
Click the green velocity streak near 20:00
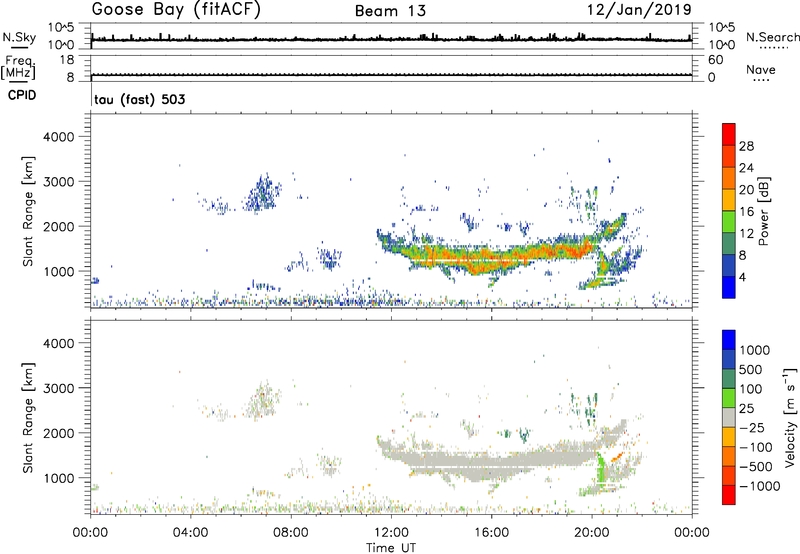click(x=601, y=469)
